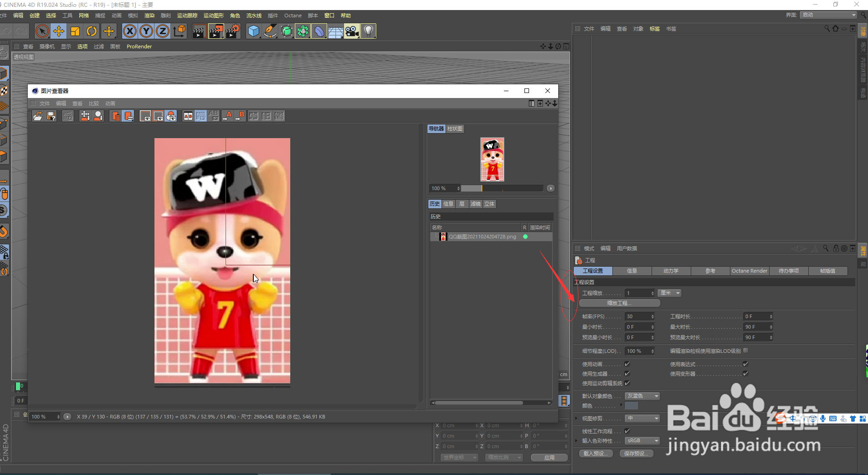The image size is (868, 475).
Task: Save image as in Picture Viewer
Action: point(51,116)
